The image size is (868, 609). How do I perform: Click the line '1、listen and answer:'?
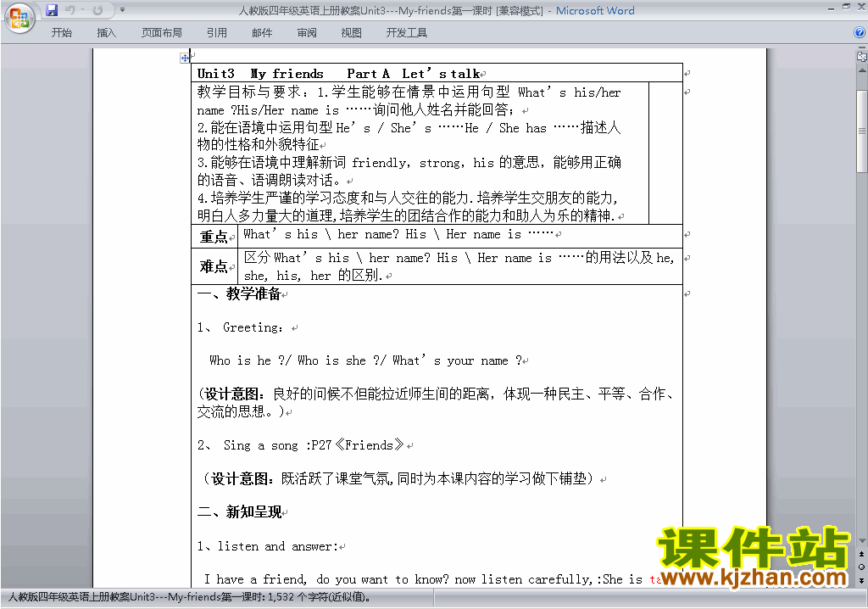(x=268, y=546)
